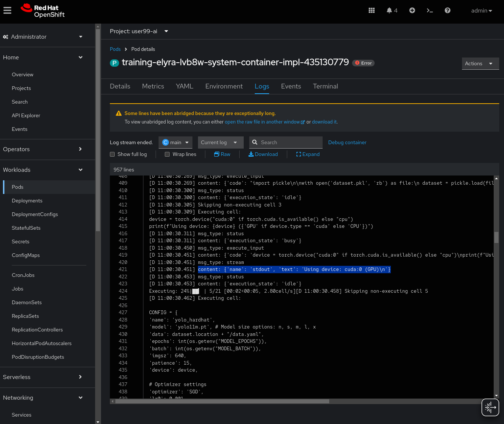Image resolution: width=504 pixels, height=424 pixels.
Task: Collapse the Home navigation section
Action: [43, 58]
